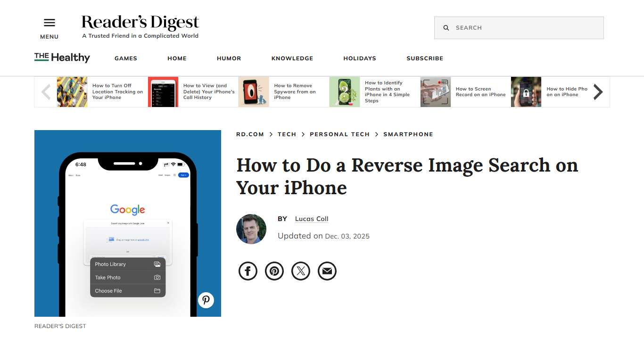This screenshot has width=644, height=362.
Task: Click the GAMES navigation tab
Action: coord(125,58)
